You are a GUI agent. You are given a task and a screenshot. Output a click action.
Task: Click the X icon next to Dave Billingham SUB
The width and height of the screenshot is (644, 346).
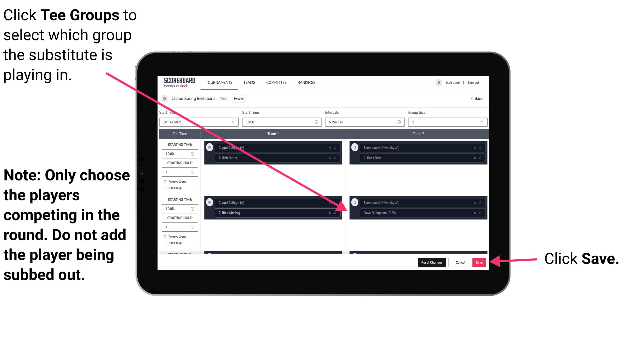click(x=473, y=213)
